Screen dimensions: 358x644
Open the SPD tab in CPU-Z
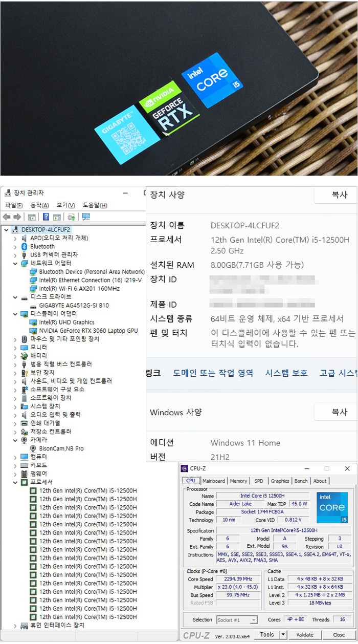tap(259, 481)
